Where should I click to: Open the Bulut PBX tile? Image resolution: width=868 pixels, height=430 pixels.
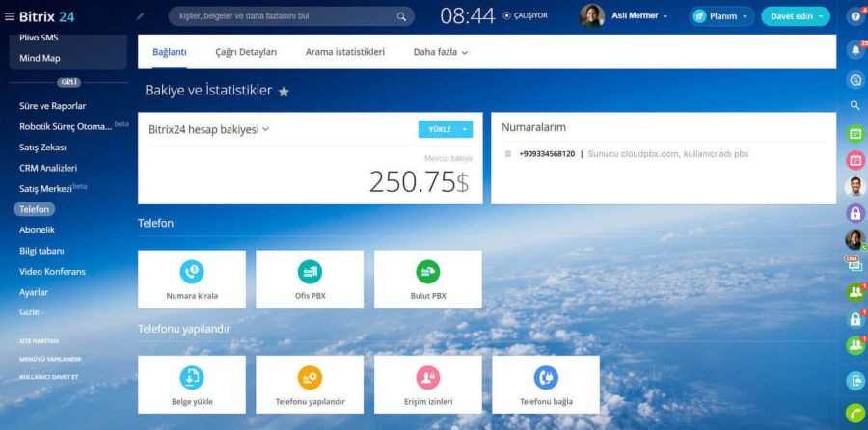(x=428, y=279)
